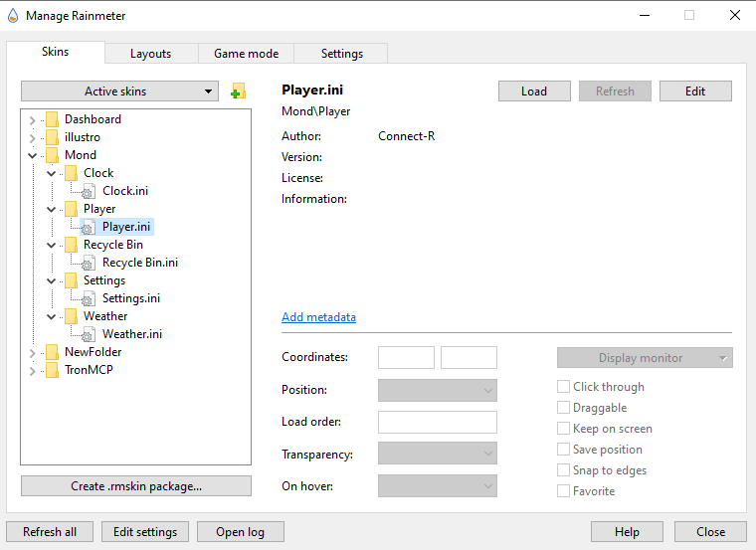Collapse the Recycle Bin subfolder node
This screenshot has width=756, height=550.
tap(51, 245)
